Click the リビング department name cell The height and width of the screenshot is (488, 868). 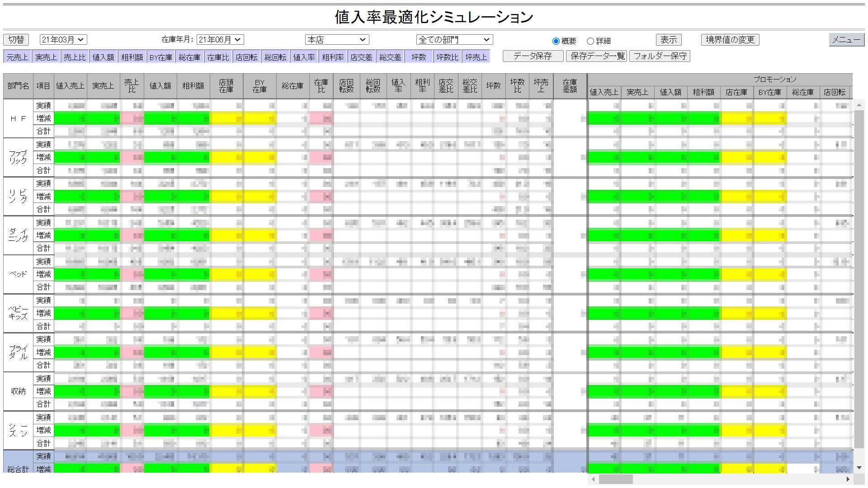18,196
